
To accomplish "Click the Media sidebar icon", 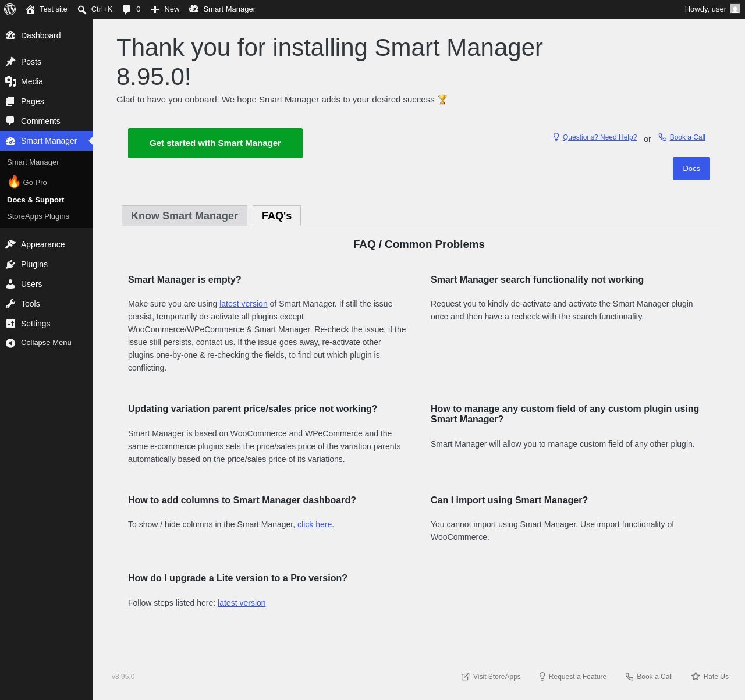I will [x=10, y=81].
